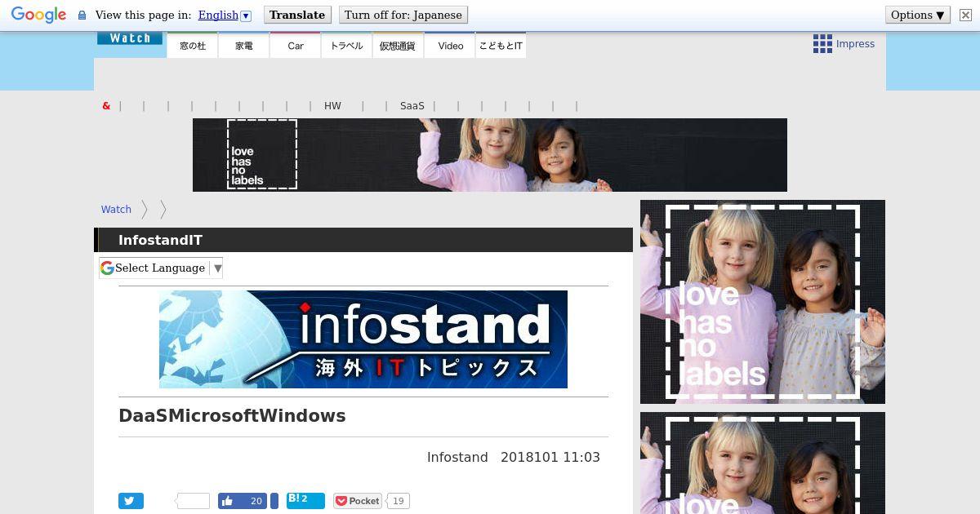Save article with Pocket button
The image size is (980, 514).
pos(358,501)
